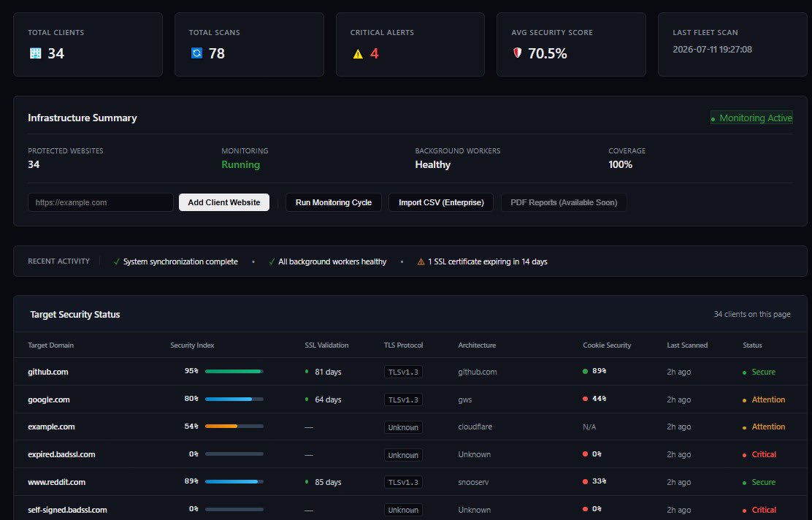Click example.com orange security index bar

pyautogui.click(x=234, y=427)
